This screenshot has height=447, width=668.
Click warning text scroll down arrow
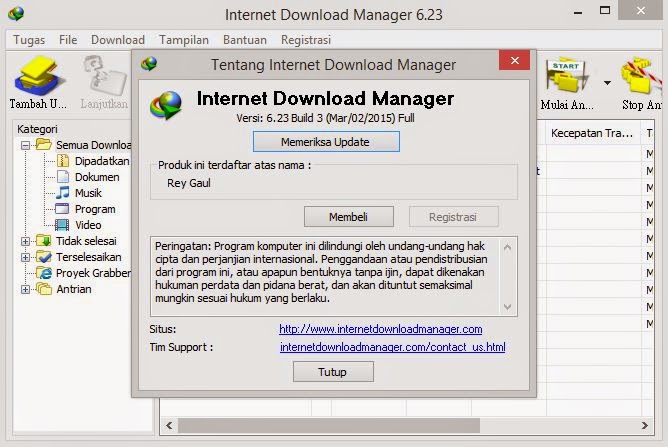pyautogui.click(x=507, y=306)
